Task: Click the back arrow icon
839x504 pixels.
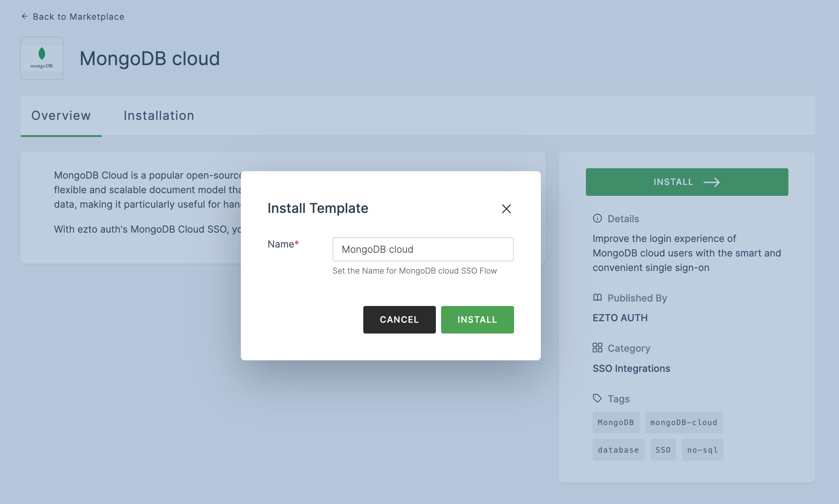Action: 25,16
